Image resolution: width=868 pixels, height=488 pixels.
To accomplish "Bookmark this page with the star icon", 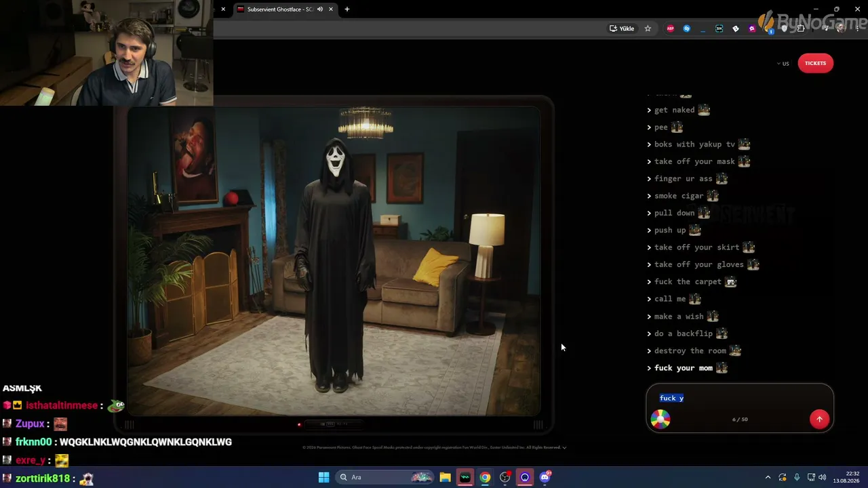I will click(648, 28).
